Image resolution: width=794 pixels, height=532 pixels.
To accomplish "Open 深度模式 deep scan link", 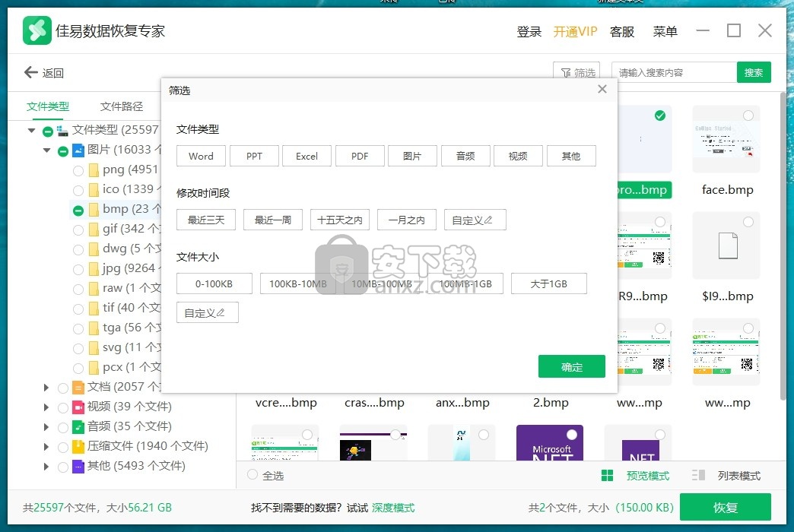I will (x=393, y=508).
